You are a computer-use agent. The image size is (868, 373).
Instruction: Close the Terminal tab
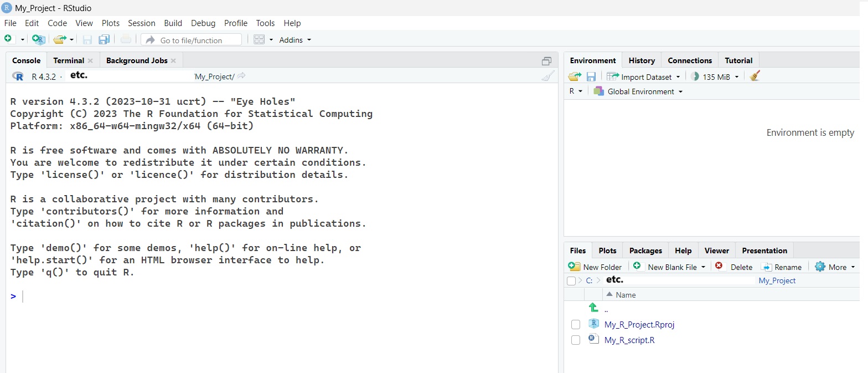tap(90, 60)
